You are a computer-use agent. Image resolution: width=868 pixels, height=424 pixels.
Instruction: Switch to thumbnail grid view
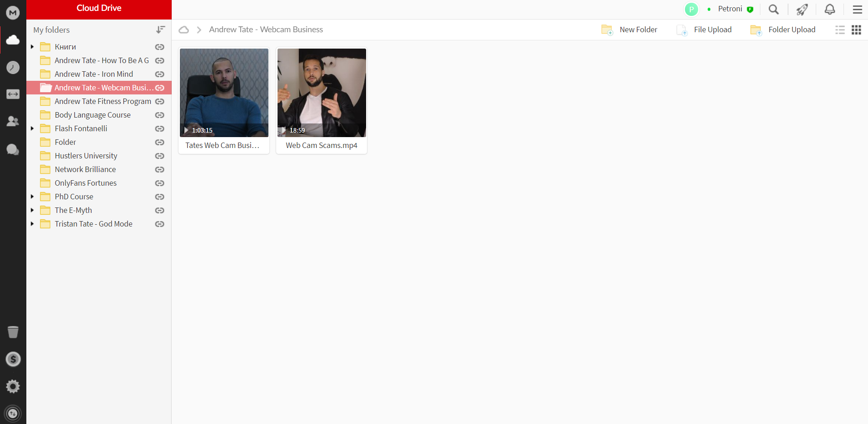click(x=856, y=30)
